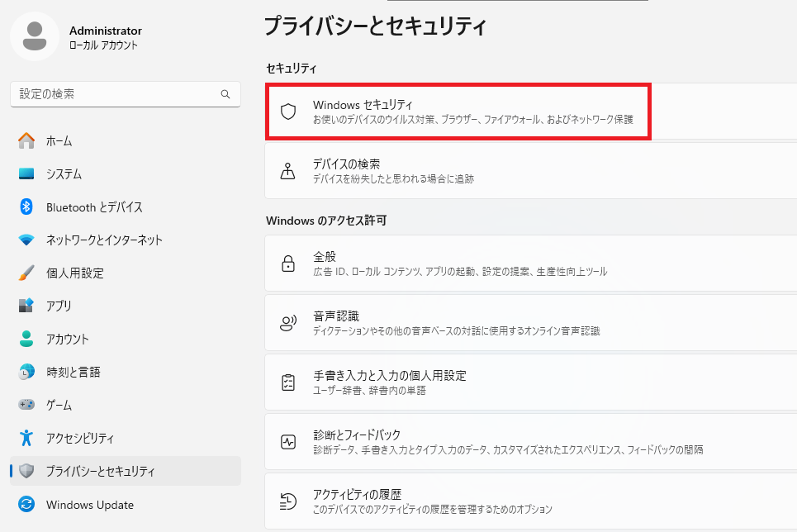
Task: Open 個人用設定 in the sidebar
Action: (x=74, y=273)
